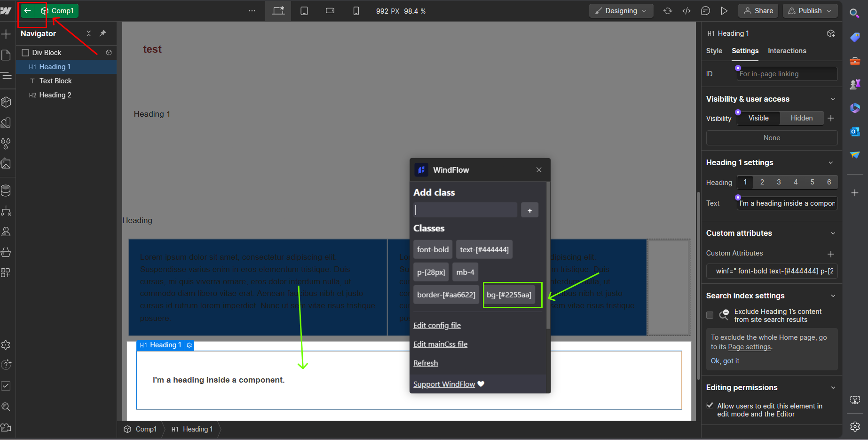
Task: Check Exclude Heading 1's content from search
Action: pyautogui.click(x=710, y=315)
